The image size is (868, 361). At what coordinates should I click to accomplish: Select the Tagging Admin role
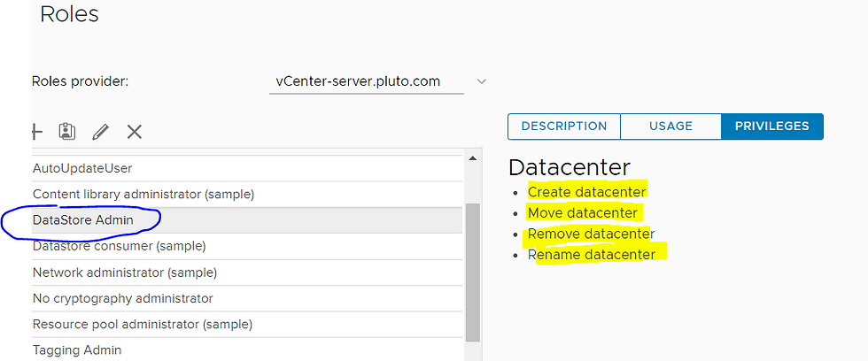click(x=77, y=350)
